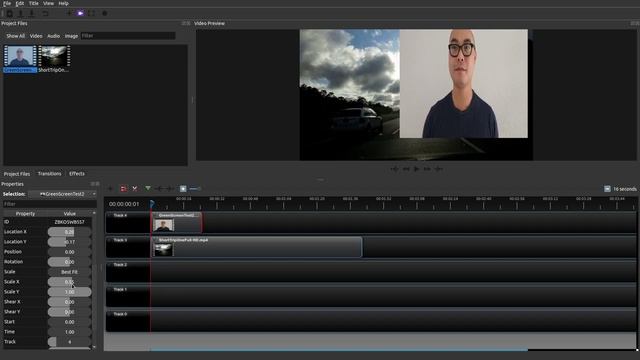Open the Scale Best Fit dropdown

click(69, 272)
